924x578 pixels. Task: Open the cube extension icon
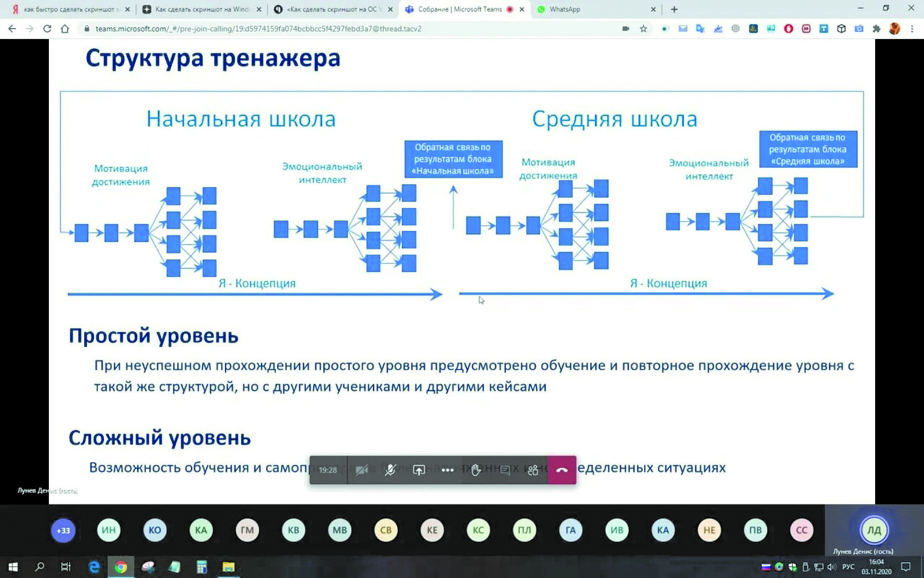point(841,28)
